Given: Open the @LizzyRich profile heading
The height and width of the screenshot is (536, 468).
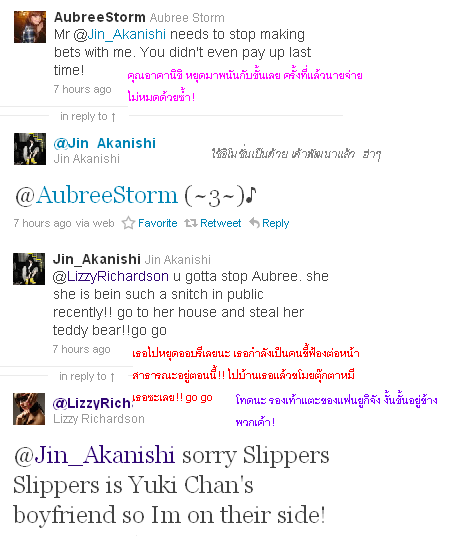Looking at the screenshot, I should [92, 403].
